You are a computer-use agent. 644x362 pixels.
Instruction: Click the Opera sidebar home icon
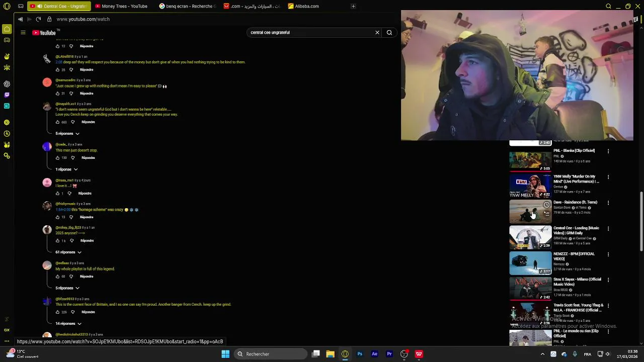(x=7, y=29)
